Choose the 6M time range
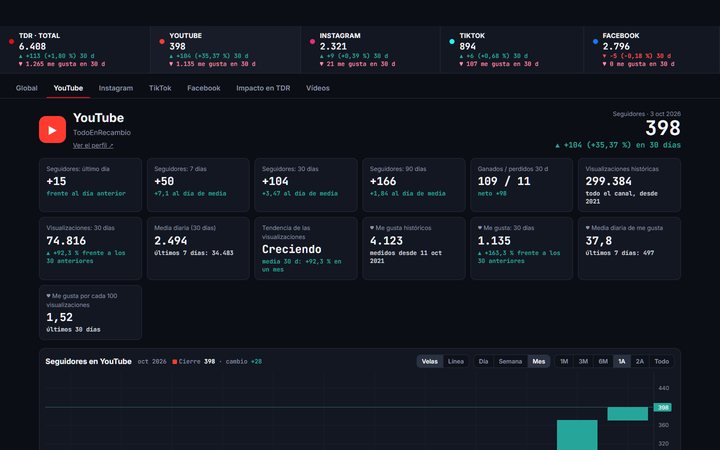 [603, 361]
